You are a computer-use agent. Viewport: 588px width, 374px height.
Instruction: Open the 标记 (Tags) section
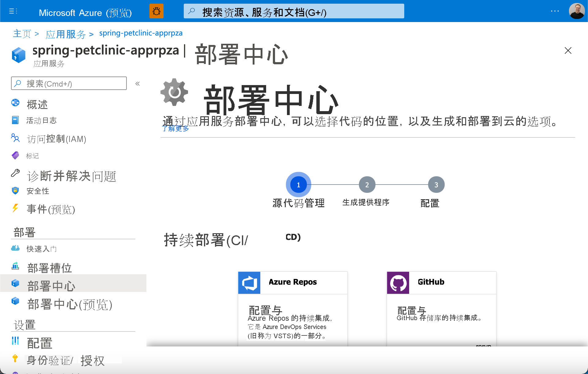(33, 155)
